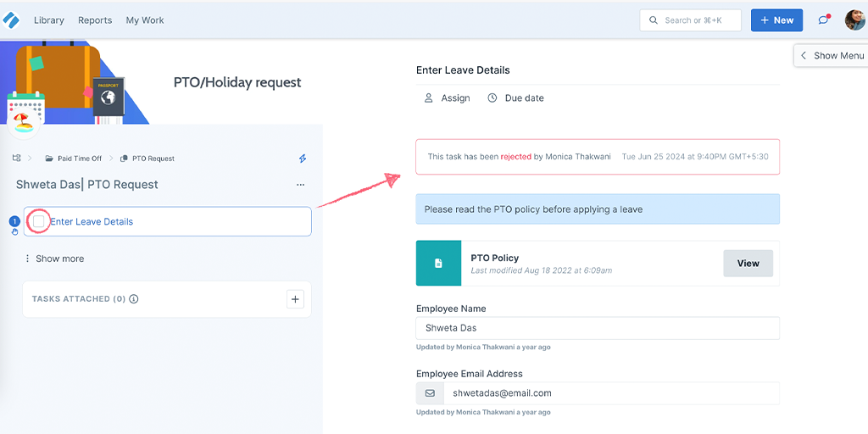The image size is (868, 434).
Task: Click the info icon beside Tasks Attached
Action: point(133,299)
